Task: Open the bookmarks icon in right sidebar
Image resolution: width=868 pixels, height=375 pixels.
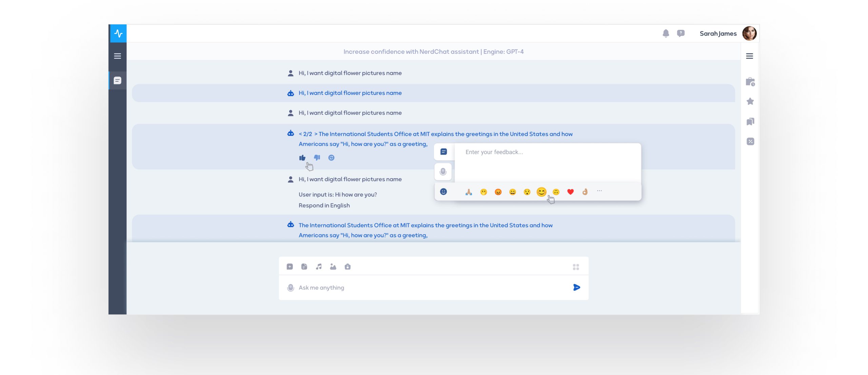Action: click(750, 121)
